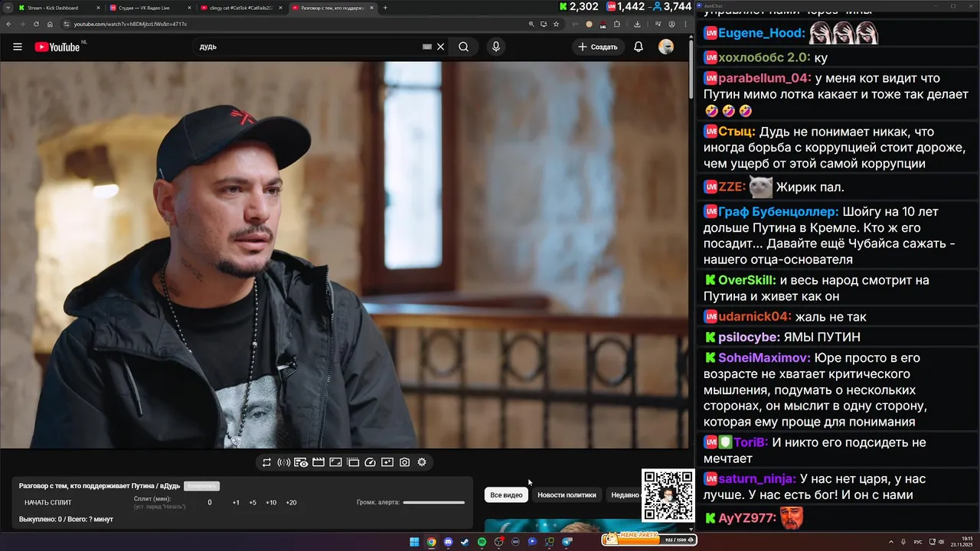Take a video screenshot with the camera icon
The height and width of the screenshot is (551, 980).
tap(404, 462)
